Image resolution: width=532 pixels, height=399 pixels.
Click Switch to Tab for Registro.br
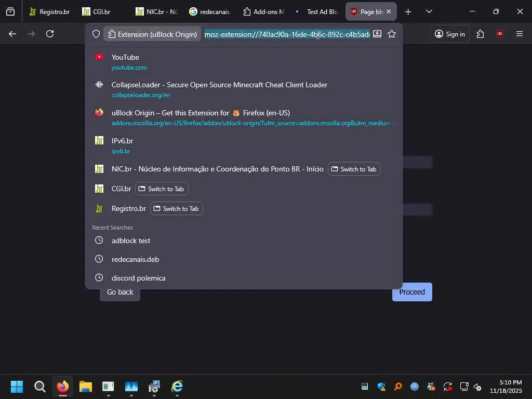pyautogui.click(x=177, y=208)
